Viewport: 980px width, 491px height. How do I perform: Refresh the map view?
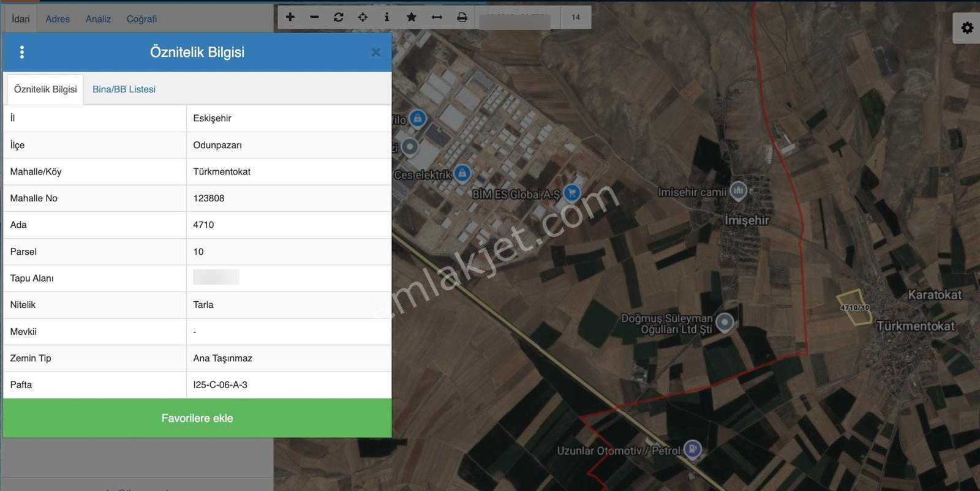[x=339, y=17]
